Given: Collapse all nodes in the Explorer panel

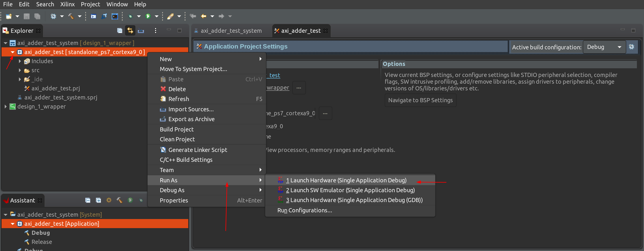Looking at the screenshot, I should [x=120, y=30].
